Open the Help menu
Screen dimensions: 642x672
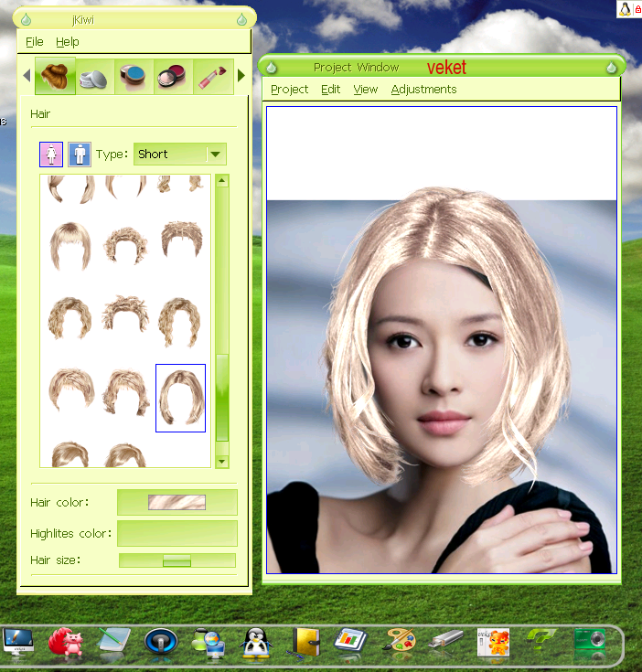[68, 42]
